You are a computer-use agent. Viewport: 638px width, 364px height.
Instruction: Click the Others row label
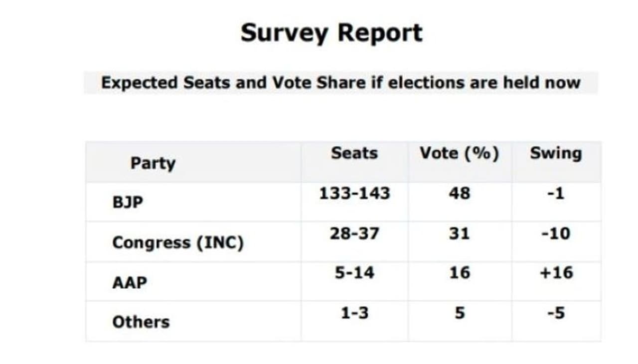pos(141,322)
